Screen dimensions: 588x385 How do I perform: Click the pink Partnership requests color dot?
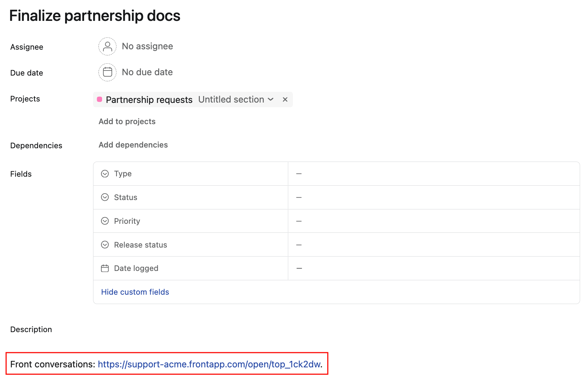(x=100, y=100)
